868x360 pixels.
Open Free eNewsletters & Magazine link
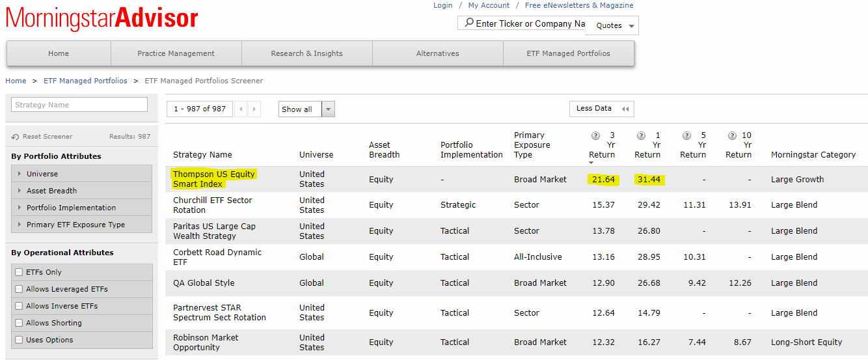click(x=579, y=5)
